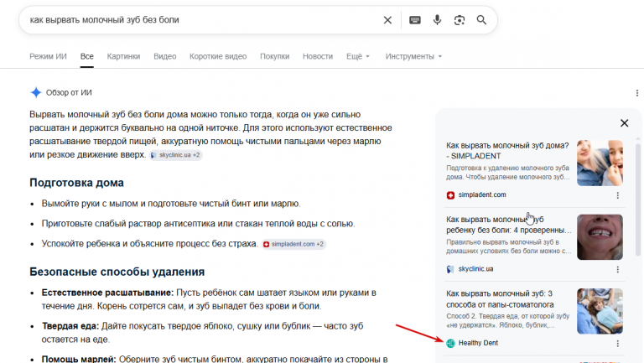This screenshot has height=363, width=644.
Task: Clear the search query with X icon
Action: 387,20
